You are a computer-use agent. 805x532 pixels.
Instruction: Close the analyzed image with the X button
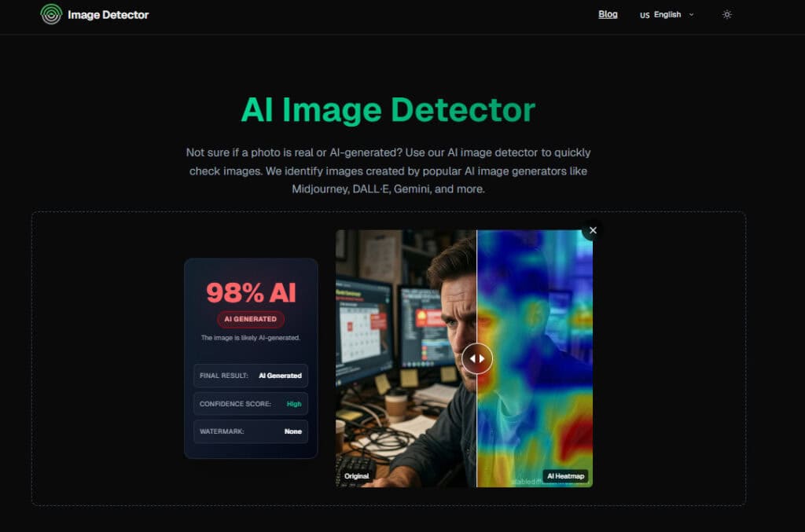(593, 230)
